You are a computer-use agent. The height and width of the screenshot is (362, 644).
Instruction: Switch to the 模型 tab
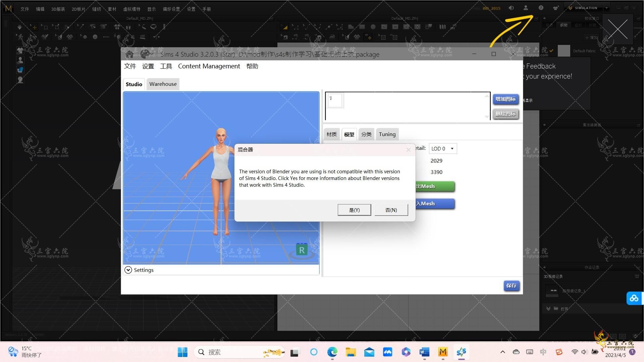point(349,134)
